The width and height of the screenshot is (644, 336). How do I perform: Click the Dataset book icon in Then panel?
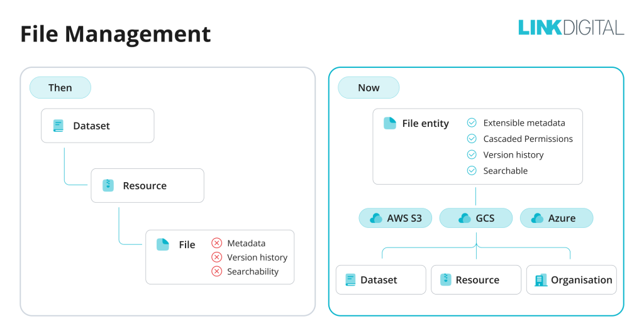(x=58, y=126)
